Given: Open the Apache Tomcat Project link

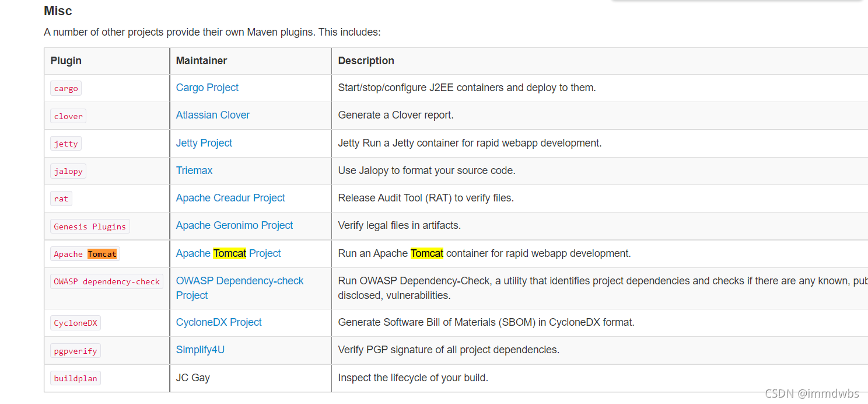Looking at the screenshot, I should [229, 253].
